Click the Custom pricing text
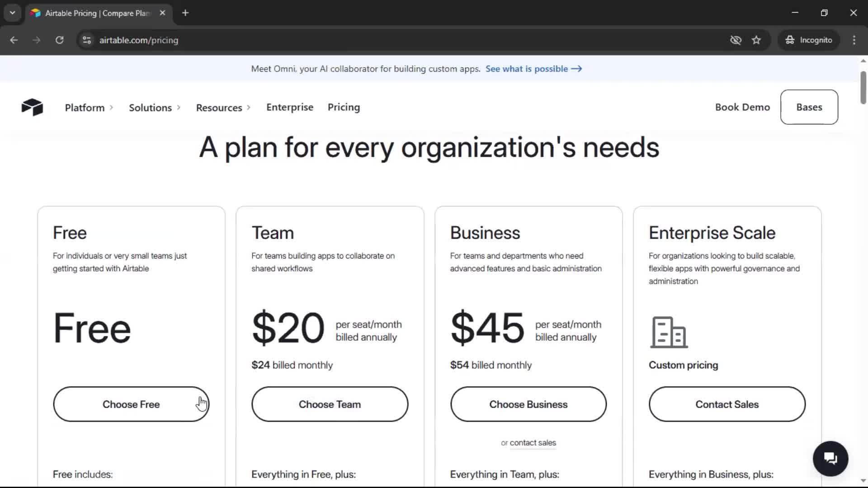 point(683,365)
